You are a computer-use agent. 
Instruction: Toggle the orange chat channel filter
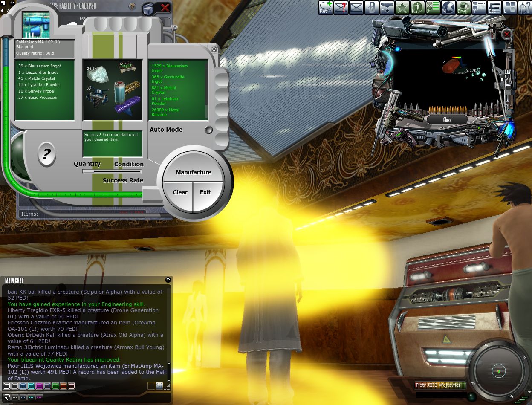point(64,386)
